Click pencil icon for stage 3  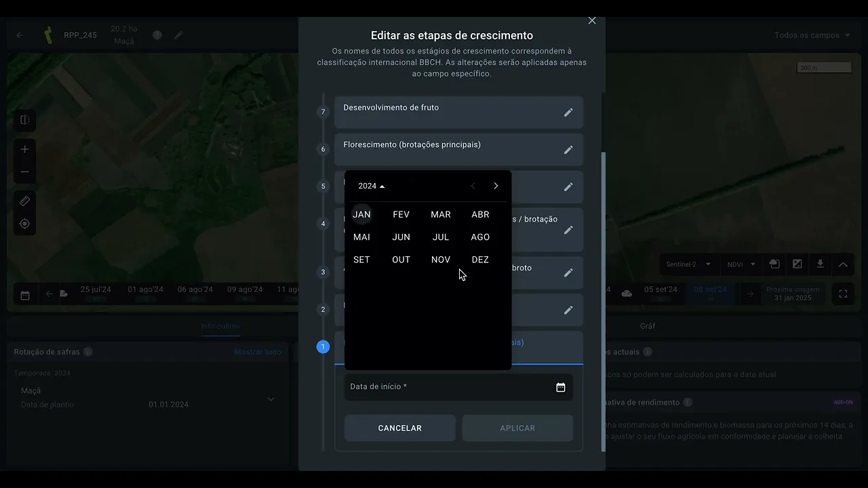(568, 272)
